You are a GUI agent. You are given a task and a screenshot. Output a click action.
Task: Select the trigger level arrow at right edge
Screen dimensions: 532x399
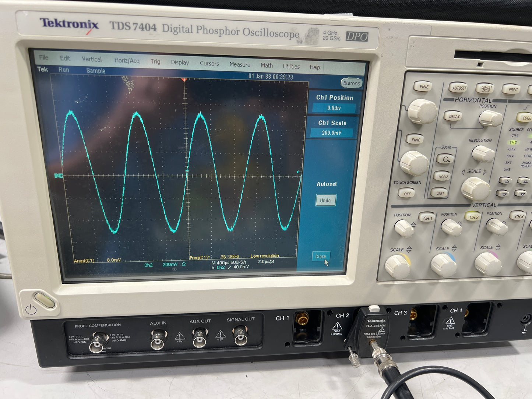[299, 172]
